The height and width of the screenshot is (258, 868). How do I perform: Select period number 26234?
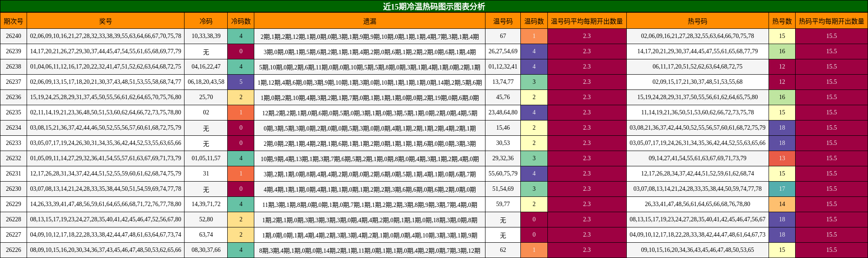coord(14,128)
